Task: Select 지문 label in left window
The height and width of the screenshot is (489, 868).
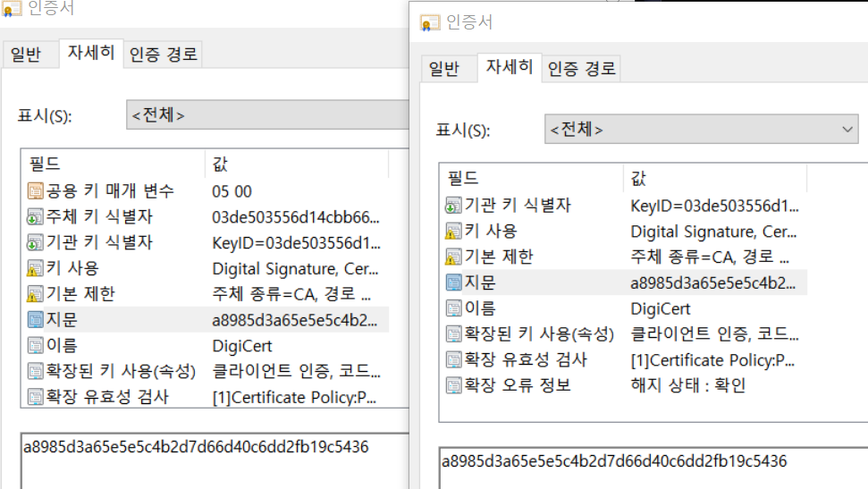Action: pos(62,319)
